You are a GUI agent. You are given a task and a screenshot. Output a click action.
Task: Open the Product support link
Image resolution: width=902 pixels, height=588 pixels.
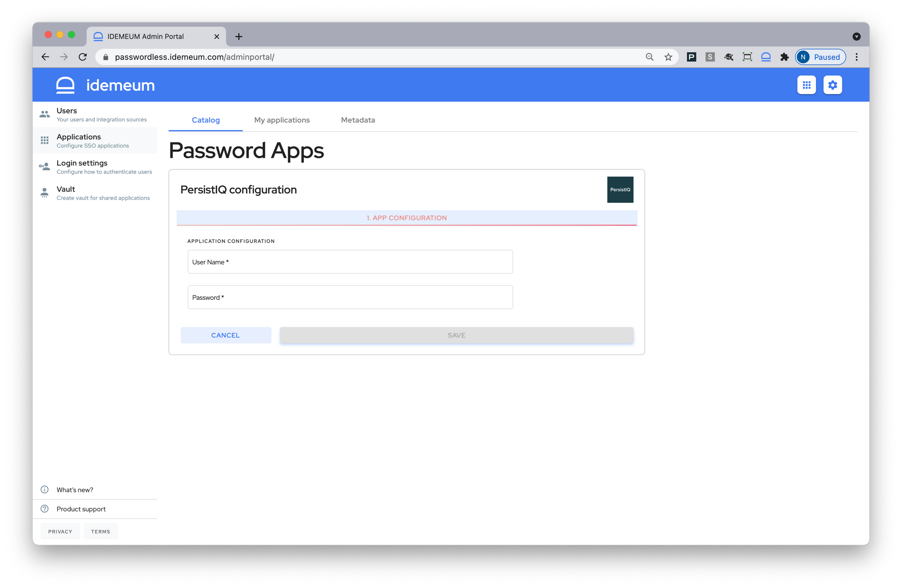tap(81, 509)
